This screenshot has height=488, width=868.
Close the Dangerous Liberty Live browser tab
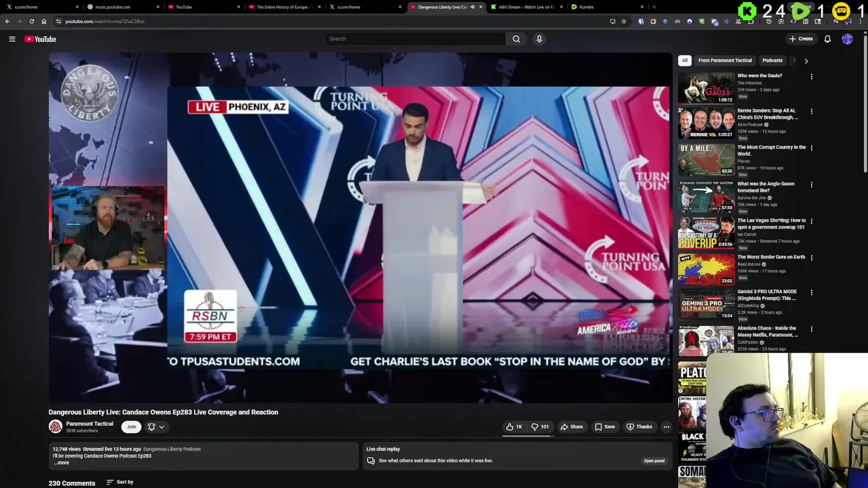(x=481, y=7)
